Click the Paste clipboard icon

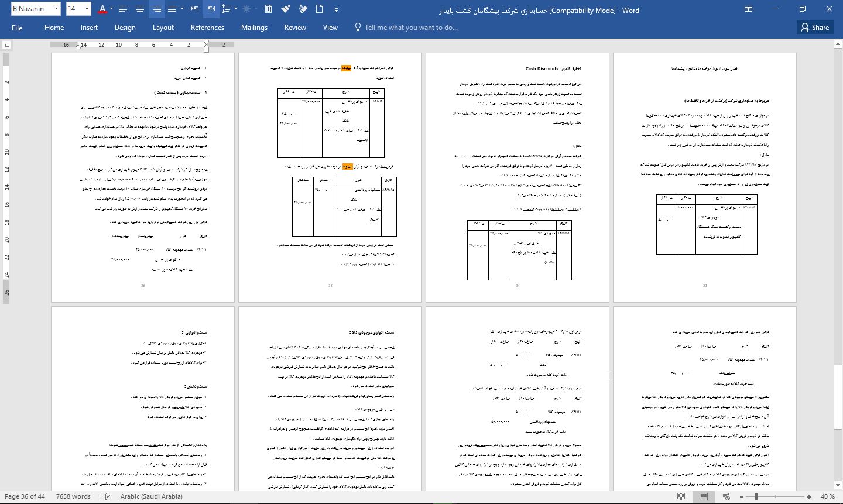point(268,9)
